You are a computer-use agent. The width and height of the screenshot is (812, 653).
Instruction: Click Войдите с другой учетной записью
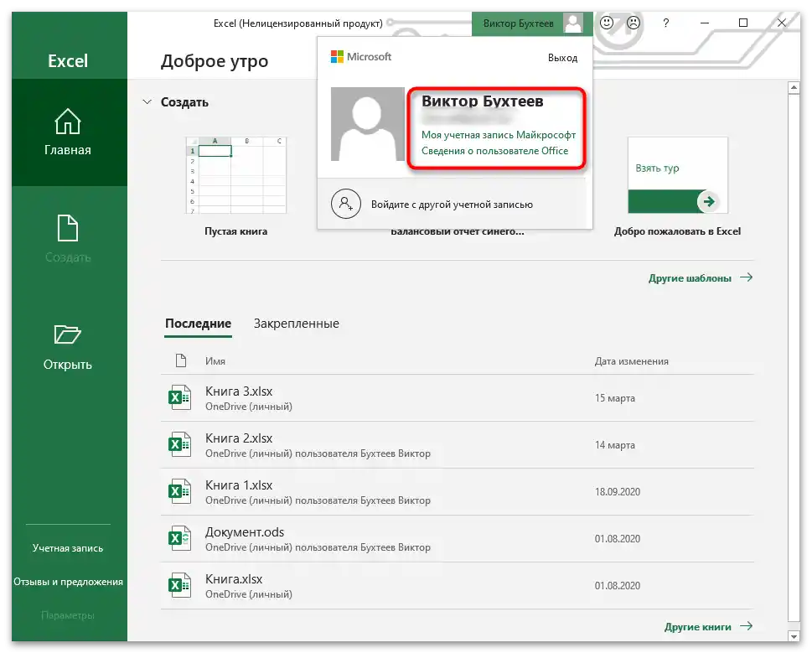click(452, 205)
